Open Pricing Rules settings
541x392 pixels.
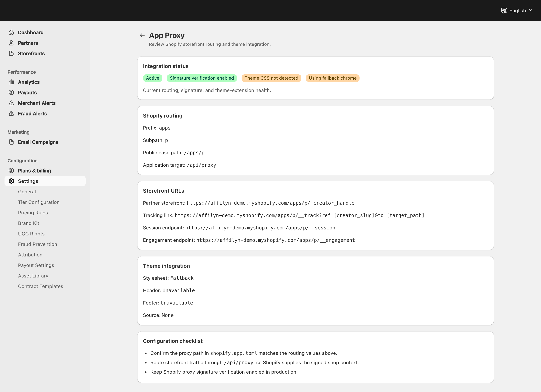tap(33, 213)
